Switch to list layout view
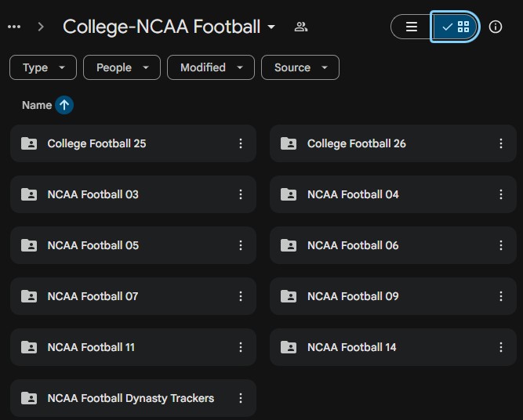The width and height of the screenshot is (523, 420). 411,27
